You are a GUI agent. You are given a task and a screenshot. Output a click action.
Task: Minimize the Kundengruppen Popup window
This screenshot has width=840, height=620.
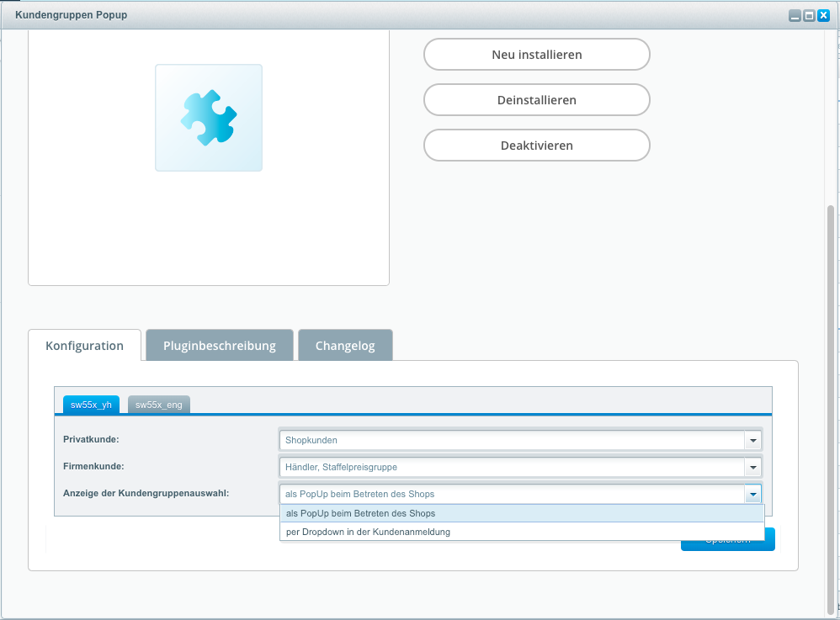coord(794,15)
